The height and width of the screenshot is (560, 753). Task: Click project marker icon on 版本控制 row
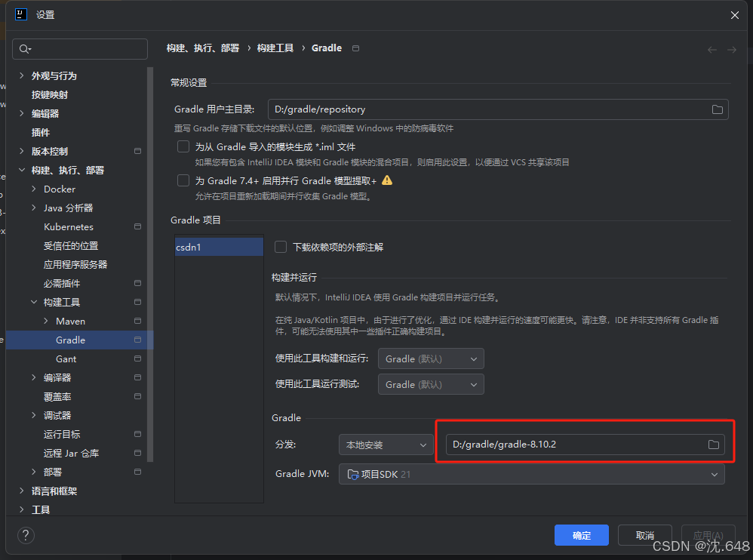point(137,151)
